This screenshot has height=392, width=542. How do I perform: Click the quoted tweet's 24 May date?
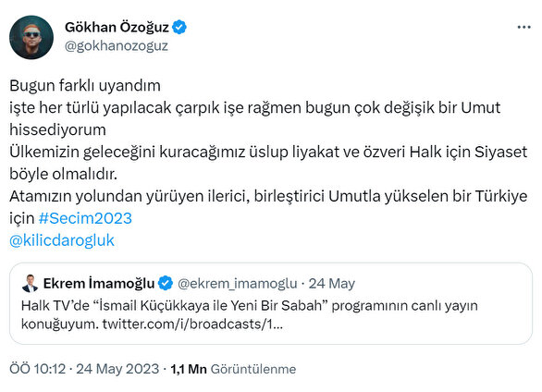point(332,284)
